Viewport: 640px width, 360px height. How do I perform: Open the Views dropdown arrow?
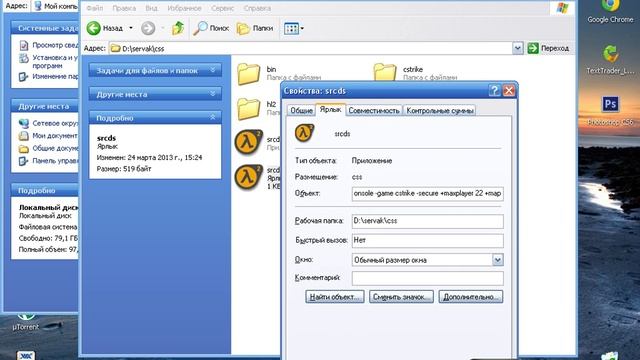(302, 29)
